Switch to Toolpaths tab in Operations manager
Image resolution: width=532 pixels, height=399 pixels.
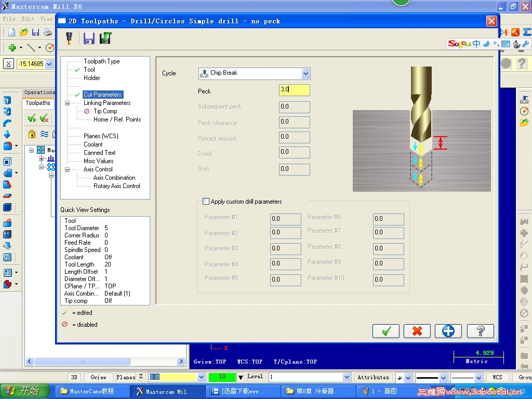[38, 103]
